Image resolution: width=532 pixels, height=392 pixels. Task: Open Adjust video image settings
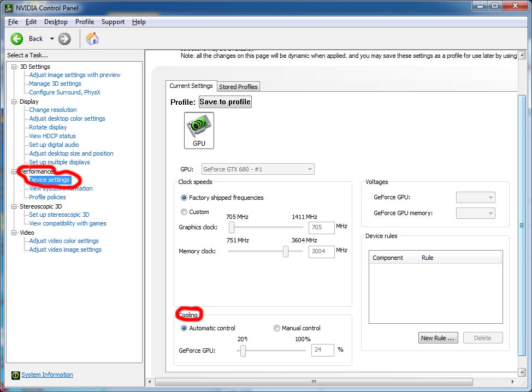65,250
